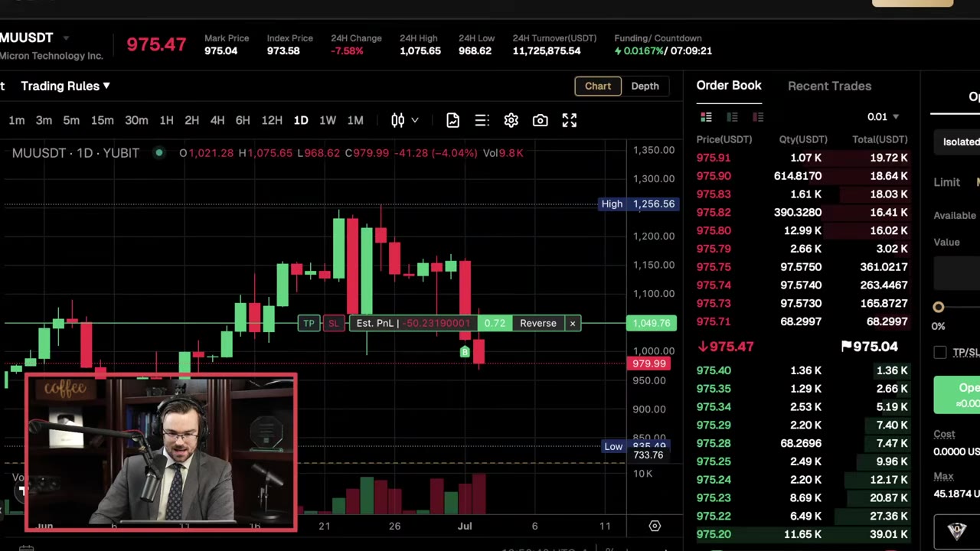Select the 4H timeframe
The height and width of the screenshot is (551, 980).
pos(217,120)
